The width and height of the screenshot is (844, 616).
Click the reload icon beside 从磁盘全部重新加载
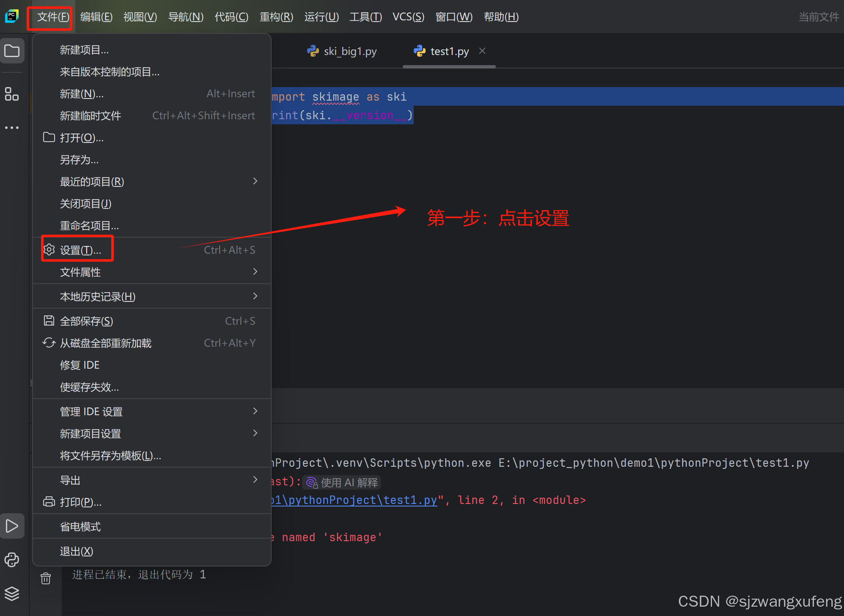pos(49,343)
